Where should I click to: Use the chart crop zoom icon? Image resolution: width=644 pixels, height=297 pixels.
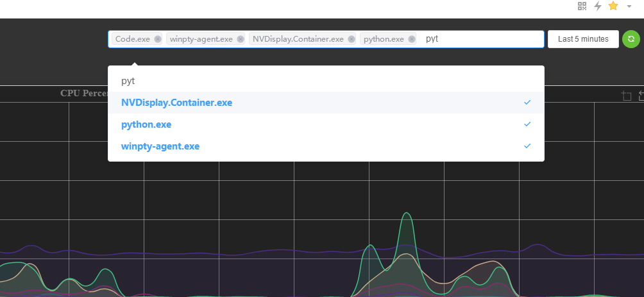[627, 96]
